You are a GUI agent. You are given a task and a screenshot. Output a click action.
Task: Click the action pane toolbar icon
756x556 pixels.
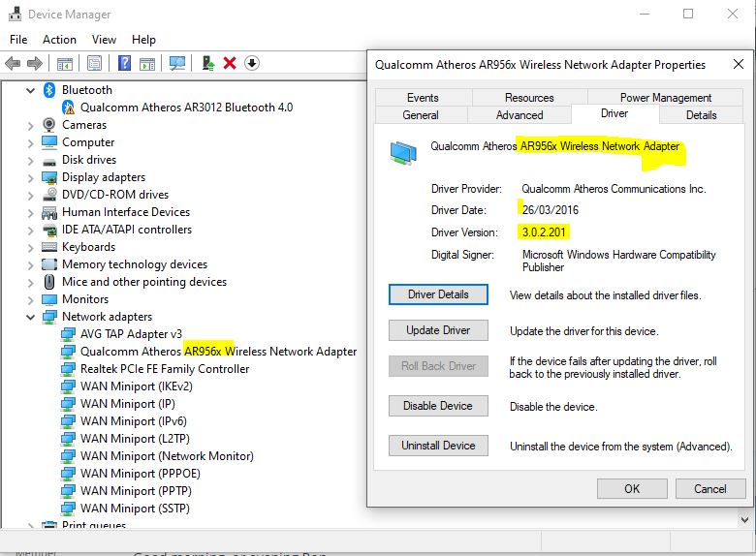click(147, 63)
